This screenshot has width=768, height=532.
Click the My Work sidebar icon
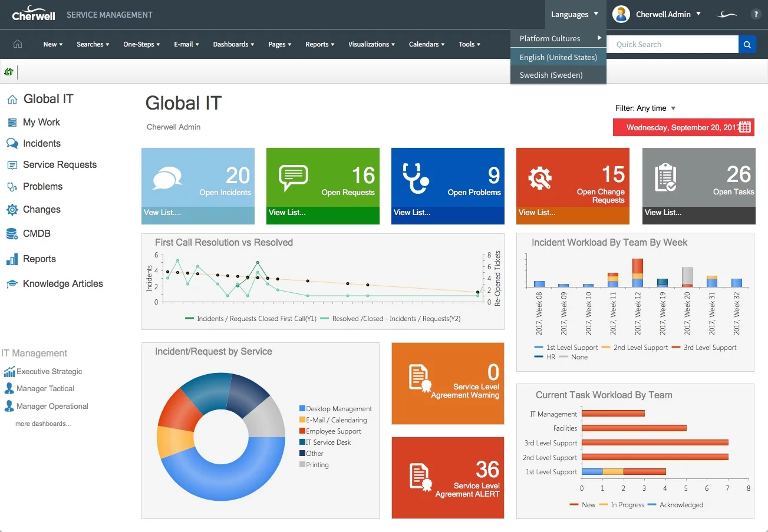pyautogui.click(x=12, y=123)
